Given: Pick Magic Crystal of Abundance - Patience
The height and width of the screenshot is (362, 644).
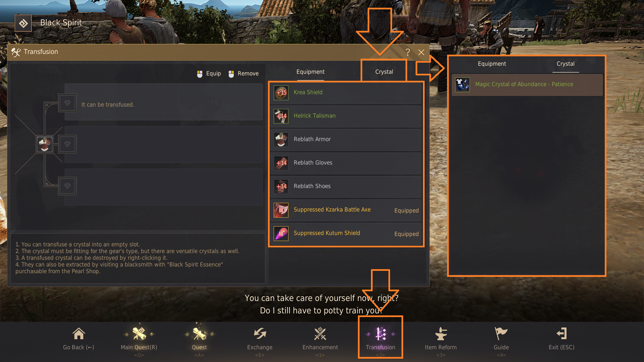Looking at the screenshot, I should [x=527, y=84].
